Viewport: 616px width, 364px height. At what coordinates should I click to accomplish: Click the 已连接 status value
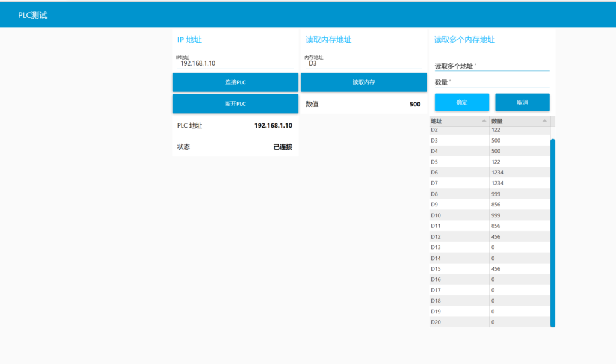pos(282,147)
